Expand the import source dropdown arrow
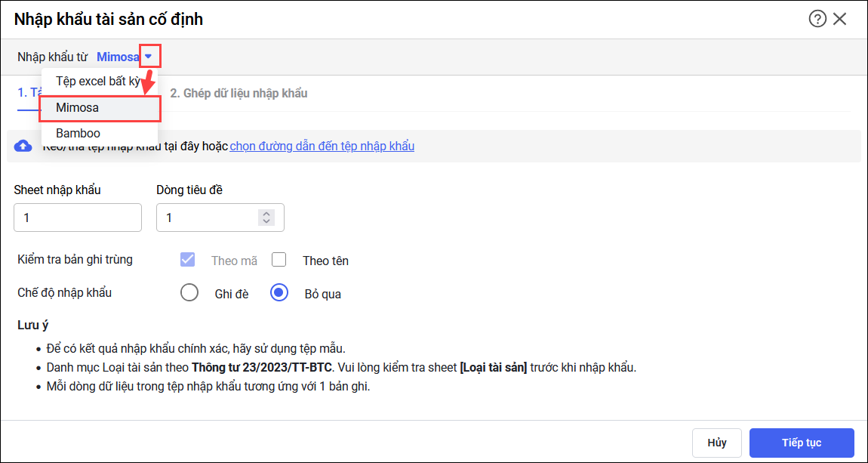The image size is (868, 463). click(149, 56)
